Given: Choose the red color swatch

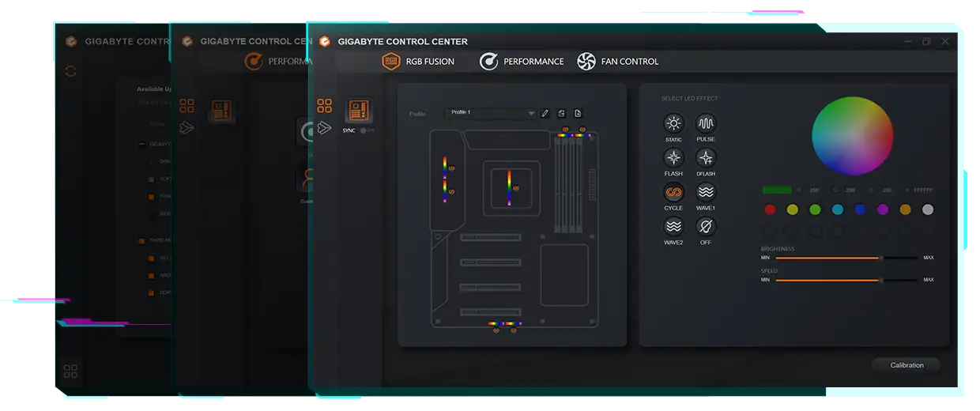Looking at the screenshot, I should (x=770, y=209).
